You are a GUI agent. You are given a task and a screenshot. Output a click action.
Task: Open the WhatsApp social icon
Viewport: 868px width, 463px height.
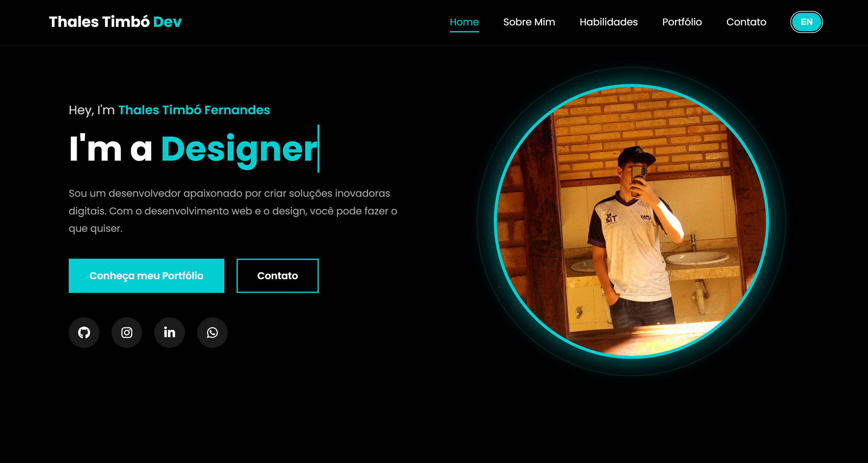[212, 332]
